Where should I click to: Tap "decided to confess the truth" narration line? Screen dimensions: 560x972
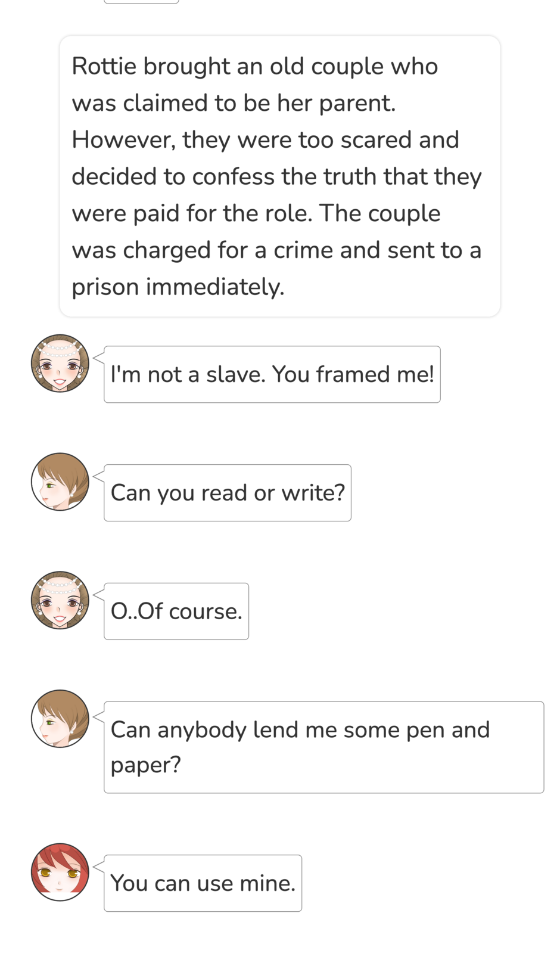point(276,177)
